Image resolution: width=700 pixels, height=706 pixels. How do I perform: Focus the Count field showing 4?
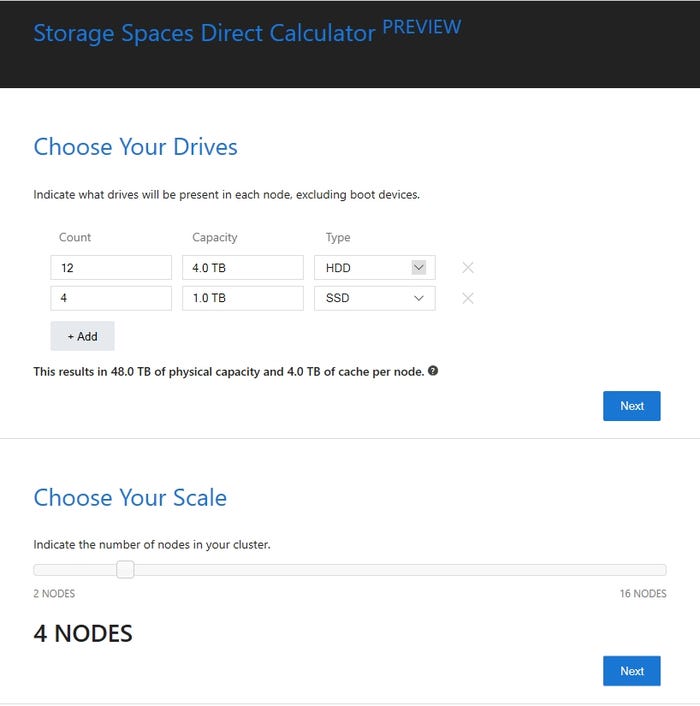111,298
